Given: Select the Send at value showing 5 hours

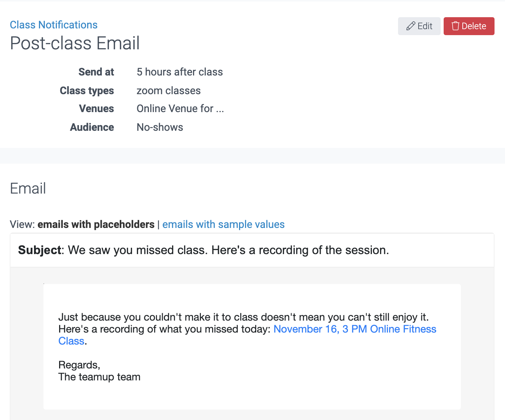Looking at the screenshot, I should [x=180, y=72].
